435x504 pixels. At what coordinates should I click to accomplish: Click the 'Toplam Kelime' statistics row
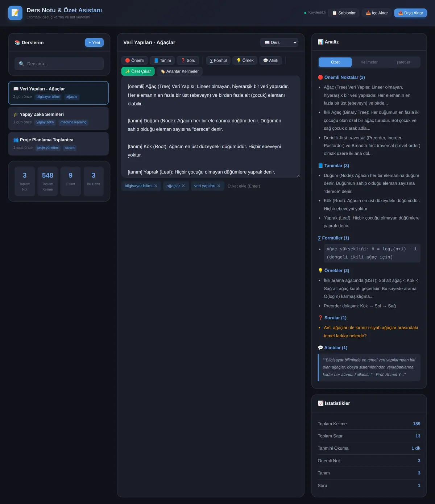[x=369, y=424]
